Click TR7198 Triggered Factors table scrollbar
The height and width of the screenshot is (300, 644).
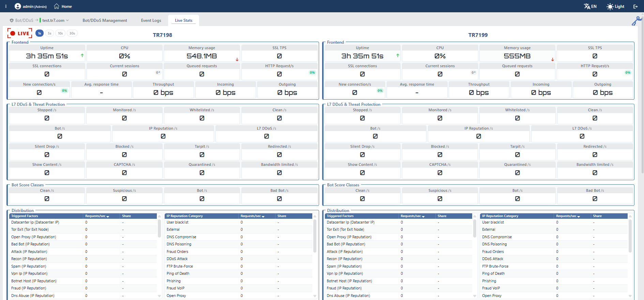point(159,228)
